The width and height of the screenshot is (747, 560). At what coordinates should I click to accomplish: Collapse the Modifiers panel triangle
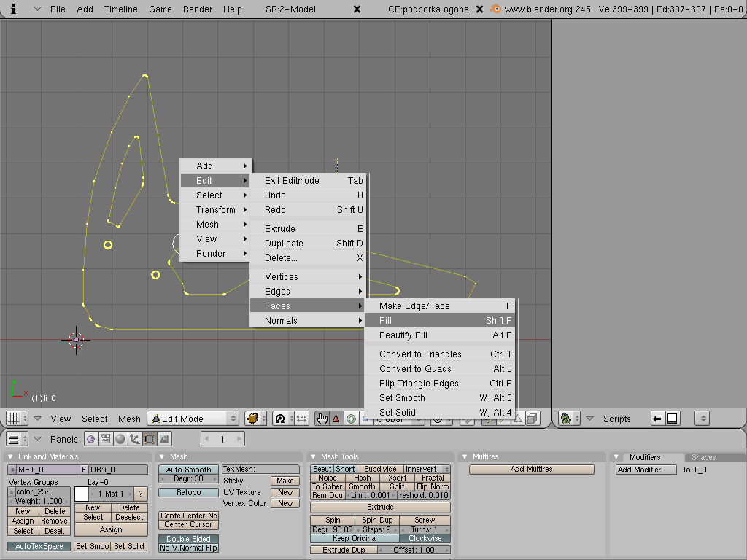click(616, 456)
